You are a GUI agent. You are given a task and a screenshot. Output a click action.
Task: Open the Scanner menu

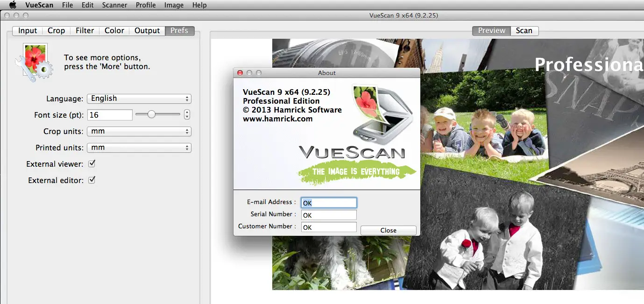coord(115,5)
